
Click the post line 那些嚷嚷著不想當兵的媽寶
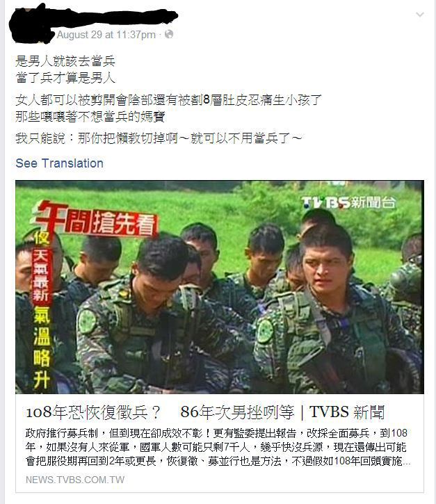(90, 116)
